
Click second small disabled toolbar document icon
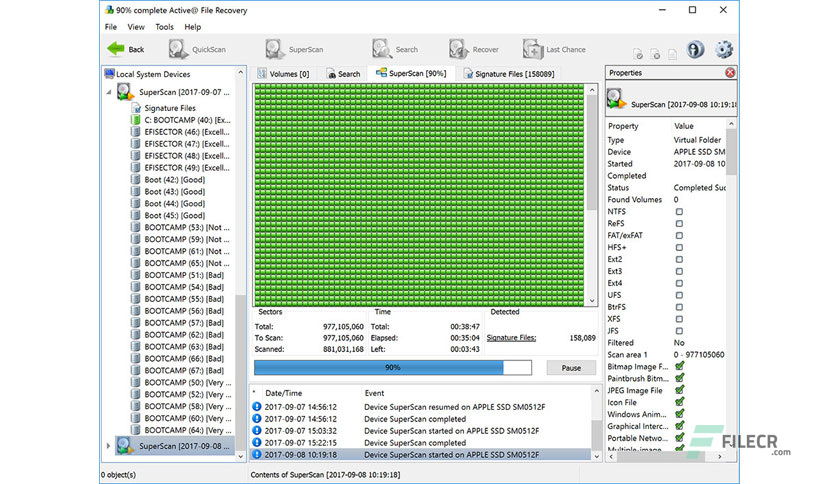click(x=655, y=54)
